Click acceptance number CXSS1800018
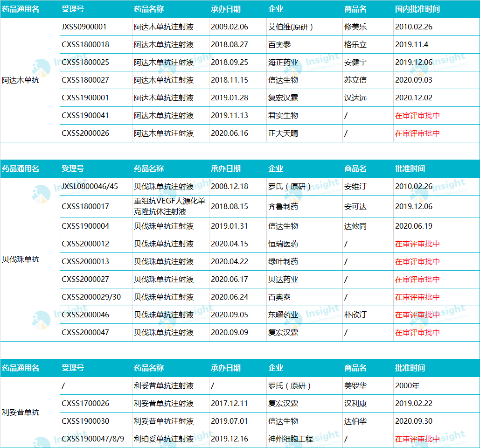 pyautogui.click(x=85, y=45)
